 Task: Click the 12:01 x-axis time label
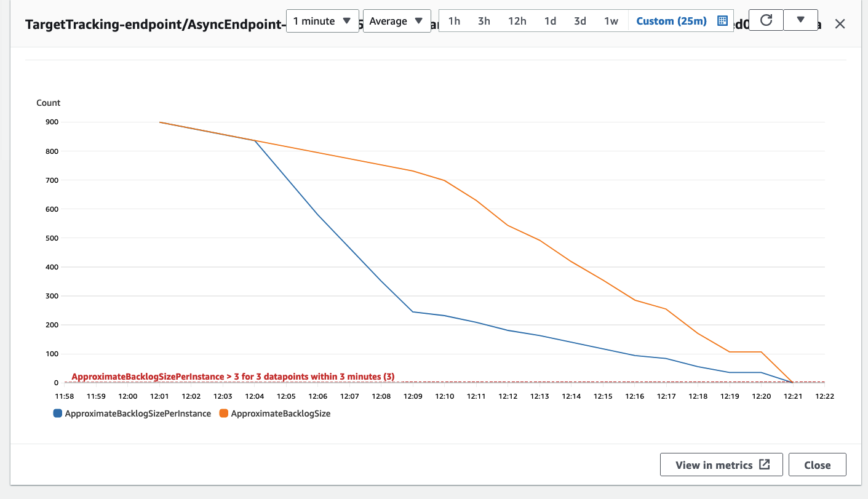tap(160, 396)
